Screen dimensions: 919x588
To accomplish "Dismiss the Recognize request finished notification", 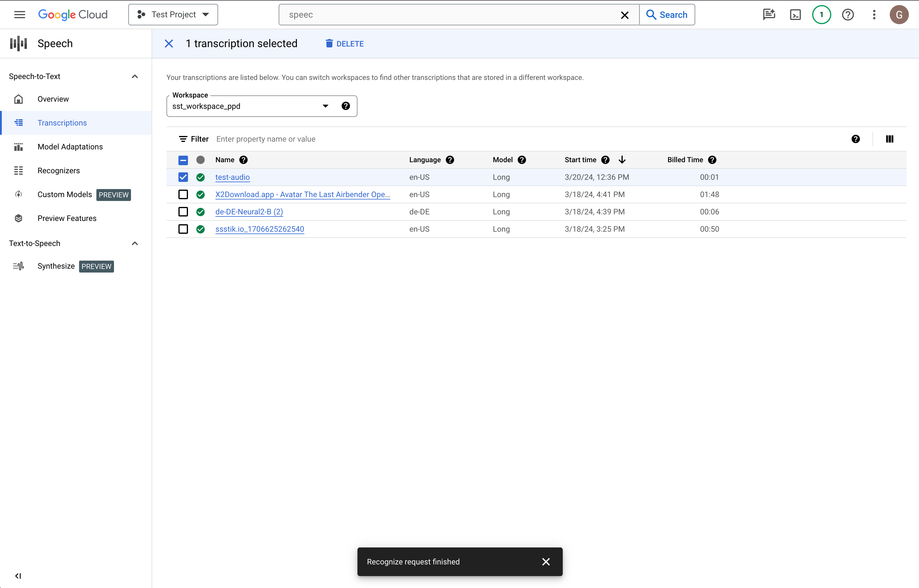I will (x=547, y=561).
